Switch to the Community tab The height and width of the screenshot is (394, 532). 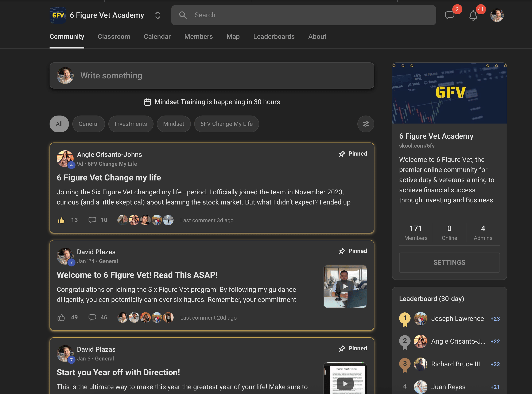coord(67,36)
